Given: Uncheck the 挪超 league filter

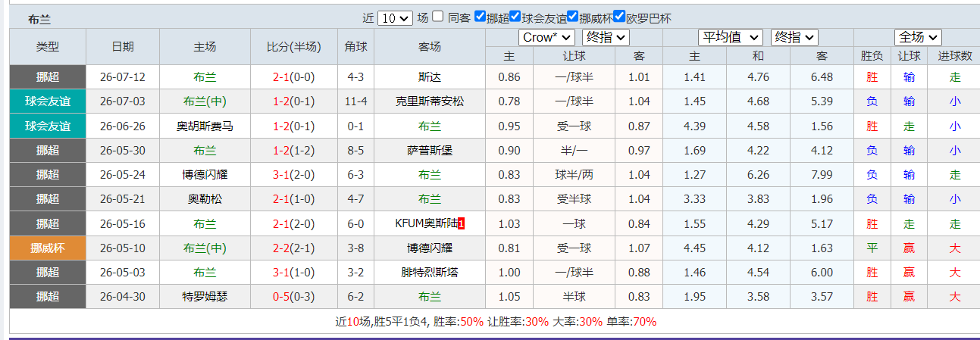Looking at the screenshot, I should [x=480, y=17].
